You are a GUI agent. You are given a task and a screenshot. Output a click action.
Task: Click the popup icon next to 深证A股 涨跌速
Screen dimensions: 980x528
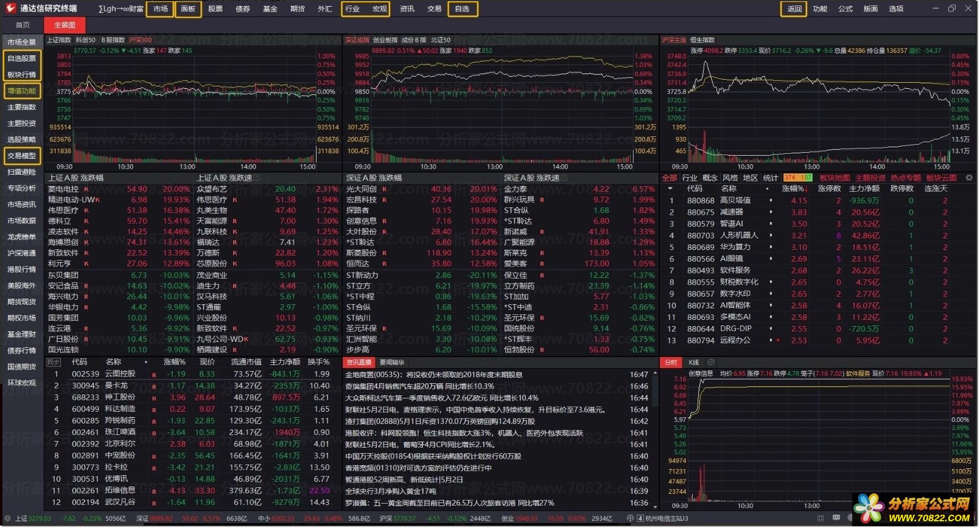tap(564, 178)
